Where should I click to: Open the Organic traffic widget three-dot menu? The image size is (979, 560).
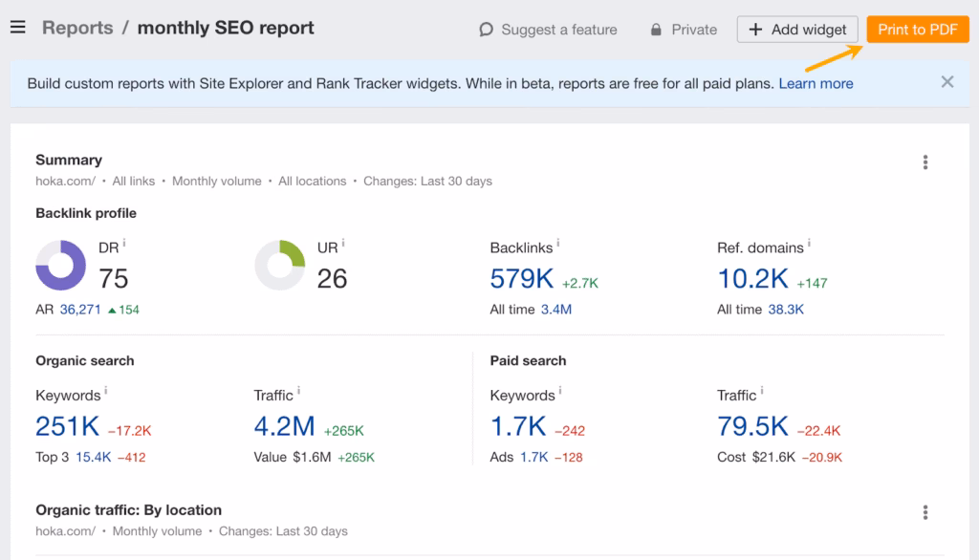(925, 512)
